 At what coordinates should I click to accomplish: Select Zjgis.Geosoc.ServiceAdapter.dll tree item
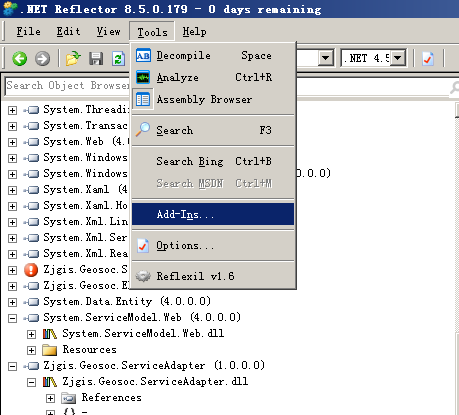[x=155, y=381]
